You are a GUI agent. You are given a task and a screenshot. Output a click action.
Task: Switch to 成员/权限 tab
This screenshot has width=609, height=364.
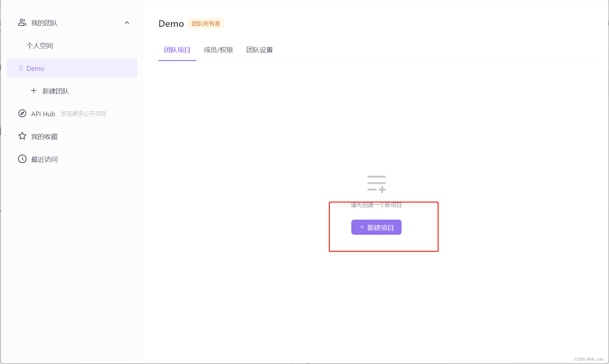coord(218,50)
